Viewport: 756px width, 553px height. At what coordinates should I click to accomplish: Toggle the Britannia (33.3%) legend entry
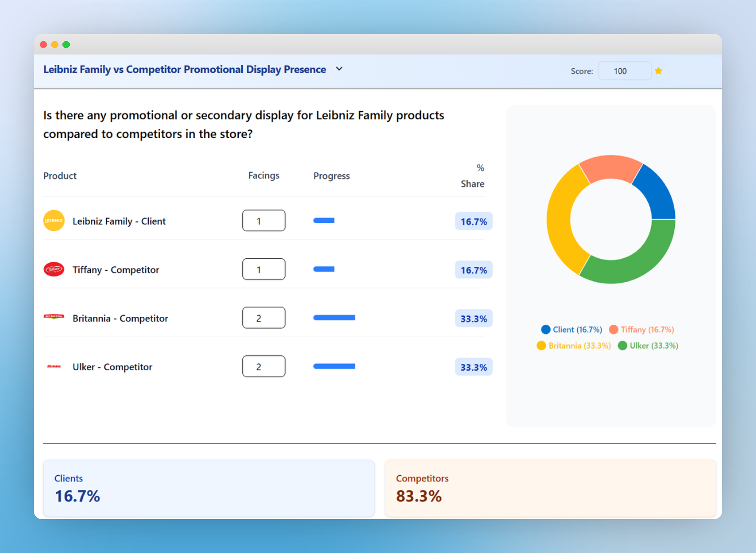[x=574, y=345]
